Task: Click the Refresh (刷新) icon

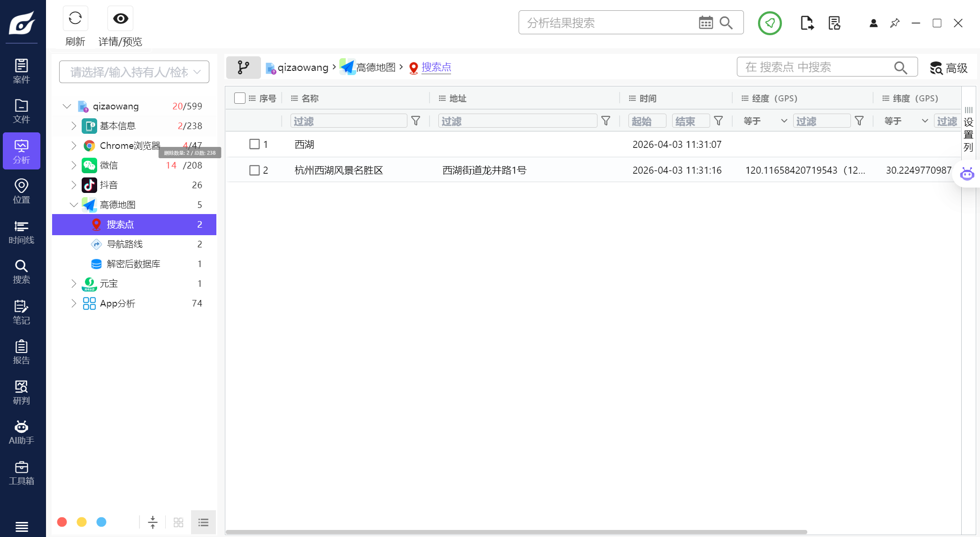Action: [x=75, y=18]
